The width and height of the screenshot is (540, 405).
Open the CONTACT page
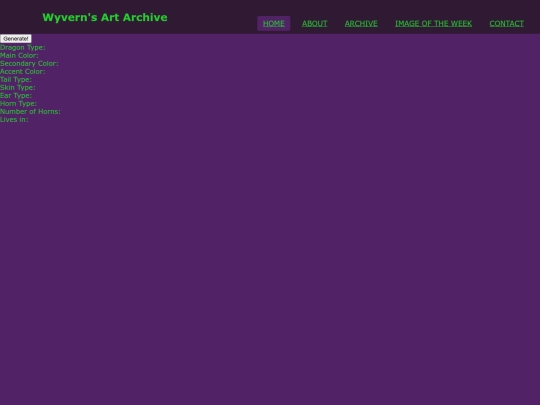coord(506,23)
